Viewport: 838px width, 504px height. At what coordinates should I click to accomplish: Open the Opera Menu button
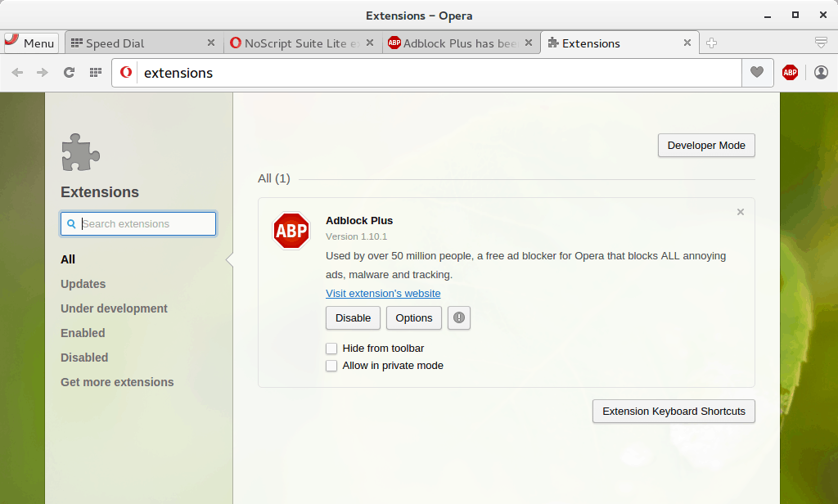click(31, 43)
